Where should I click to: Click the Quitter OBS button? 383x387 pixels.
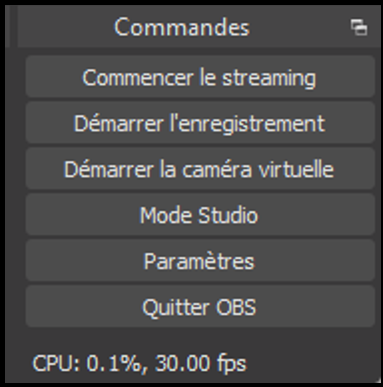pos(200,306)
